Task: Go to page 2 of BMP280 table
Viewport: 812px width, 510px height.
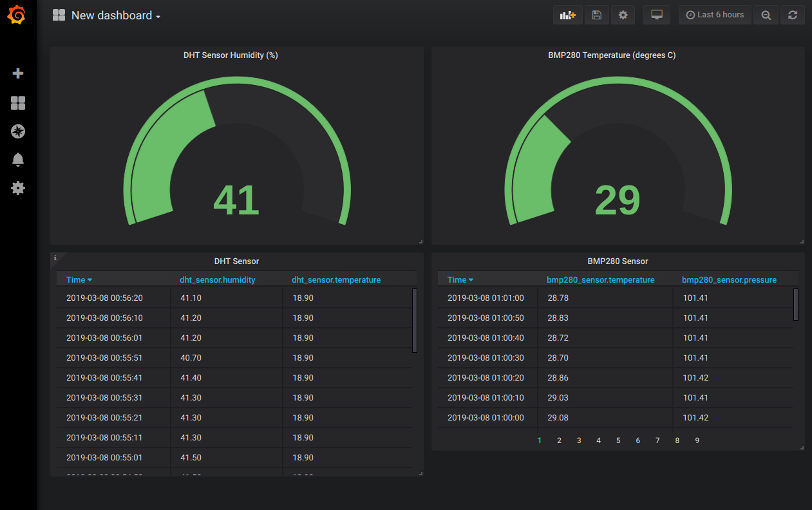Action: pos(559,440)
